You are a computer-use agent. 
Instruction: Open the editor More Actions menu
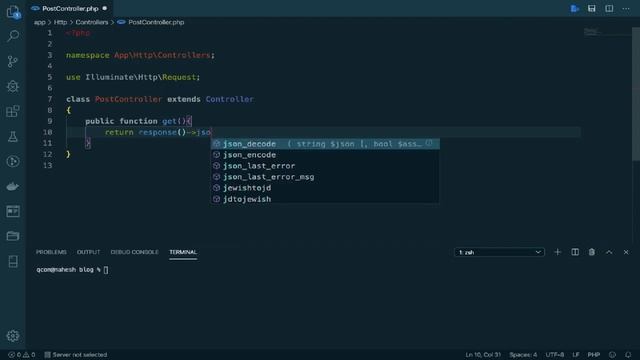coord(626,9)
